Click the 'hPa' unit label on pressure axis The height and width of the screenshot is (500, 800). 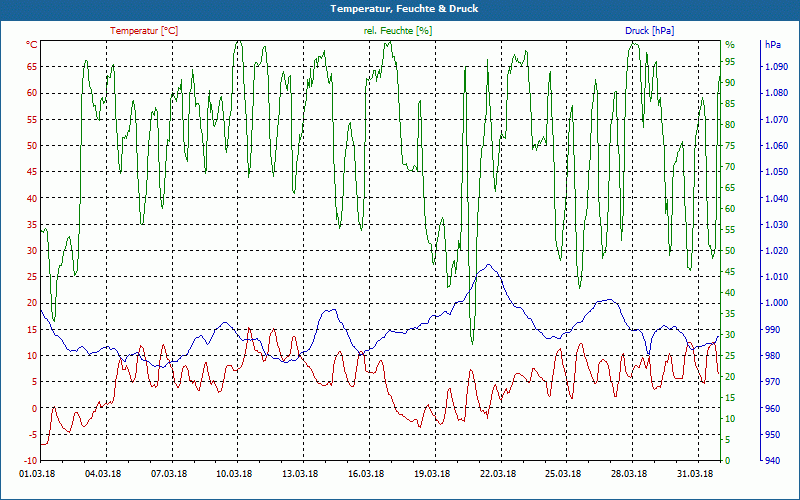773,45
